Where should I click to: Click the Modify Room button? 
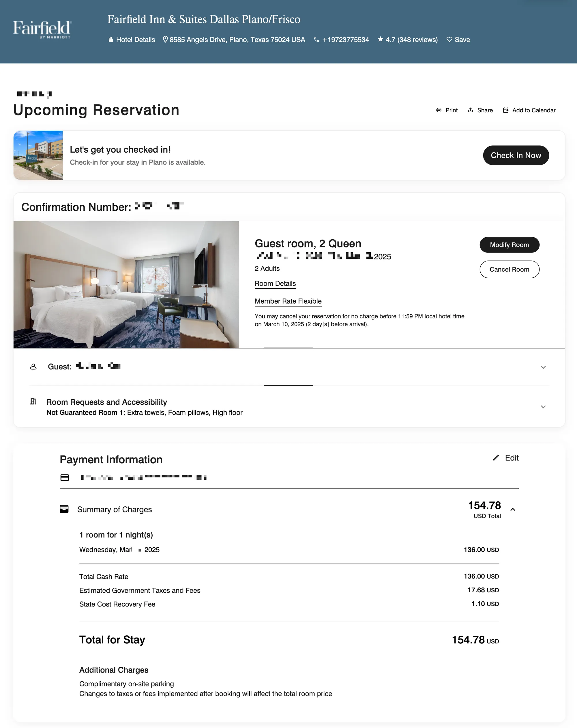[509, 245]
